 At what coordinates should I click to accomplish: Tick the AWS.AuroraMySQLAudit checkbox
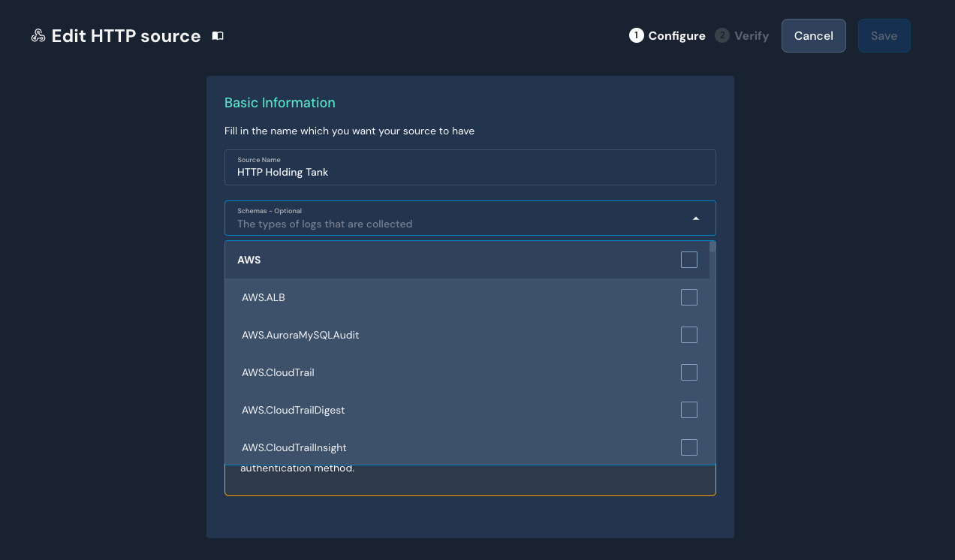688,335
